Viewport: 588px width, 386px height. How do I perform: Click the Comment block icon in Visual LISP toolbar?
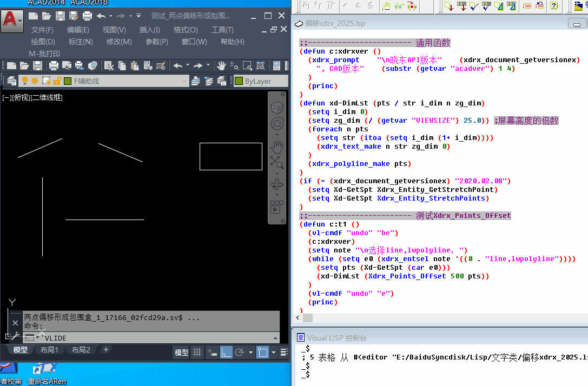(x=527, y=5)
